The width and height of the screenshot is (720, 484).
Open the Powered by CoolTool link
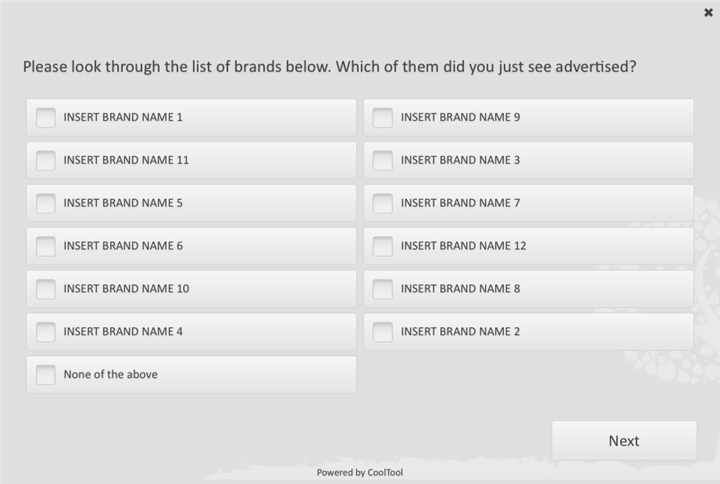(360, 472)
